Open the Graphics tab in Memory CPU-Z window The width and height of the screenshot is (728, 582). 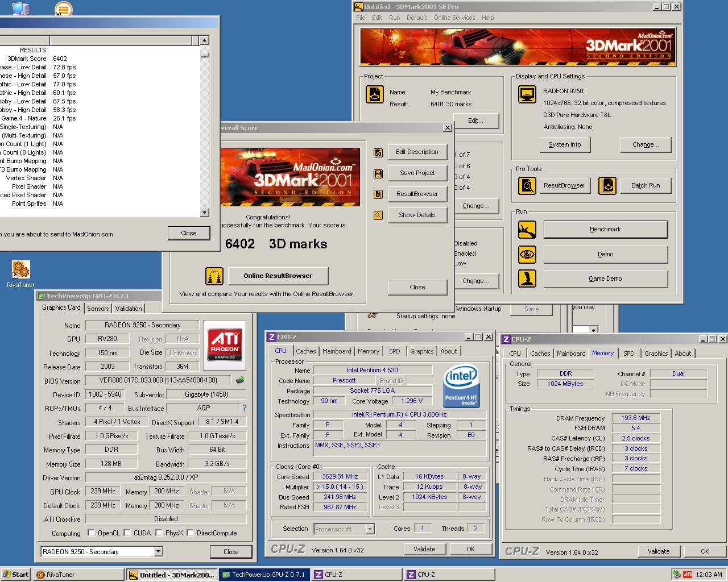(x=656, y=354)
